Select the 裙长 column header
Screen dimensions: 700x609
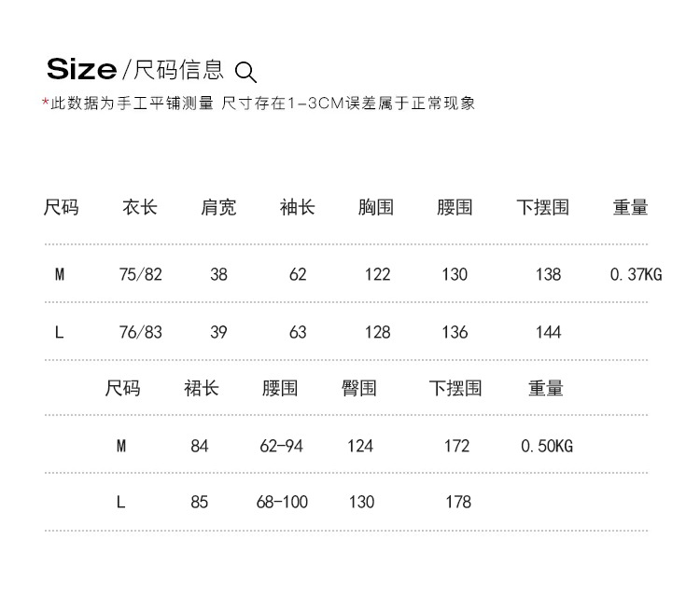(201, 388)
